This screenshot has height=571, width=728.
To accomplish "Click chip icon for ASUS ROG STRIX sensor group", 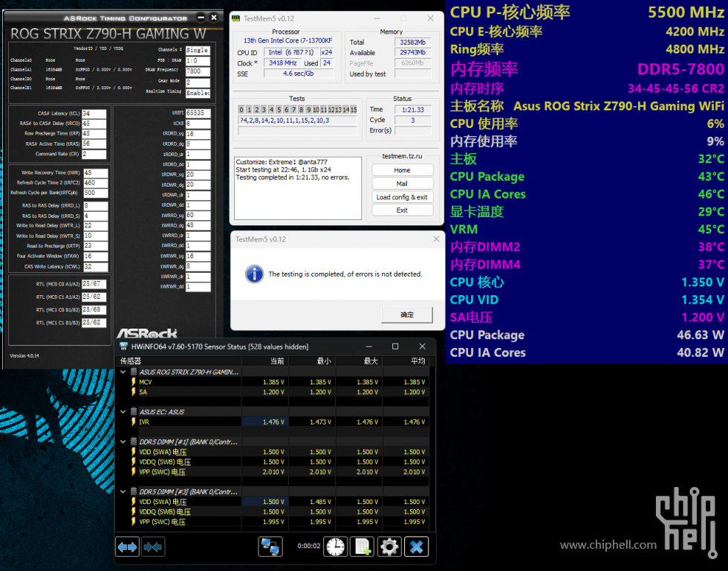I will click(134, 372).
